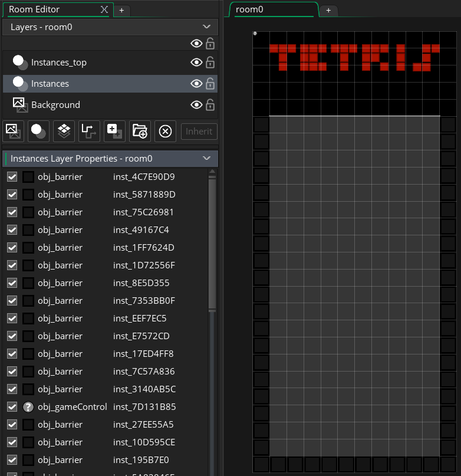Select instance inst_5871889D row
Image resolution: width=461 pixels, height=476 pixels.
[x=106, y=194]
